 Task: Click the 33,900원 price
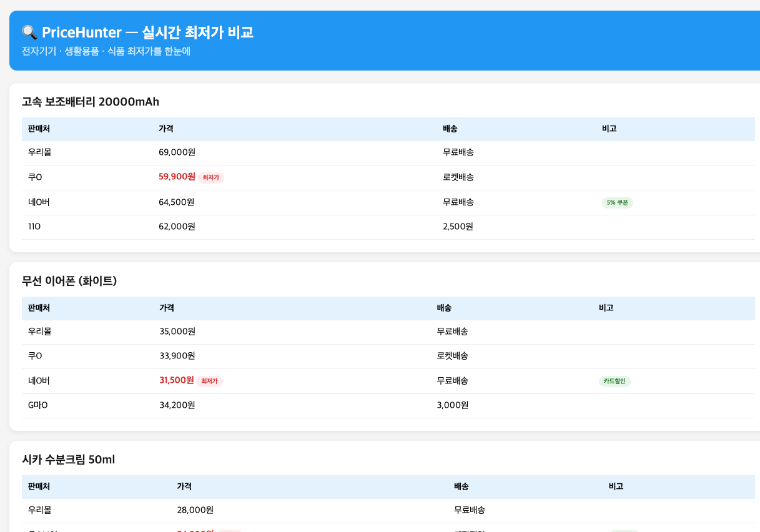(177, 356)
